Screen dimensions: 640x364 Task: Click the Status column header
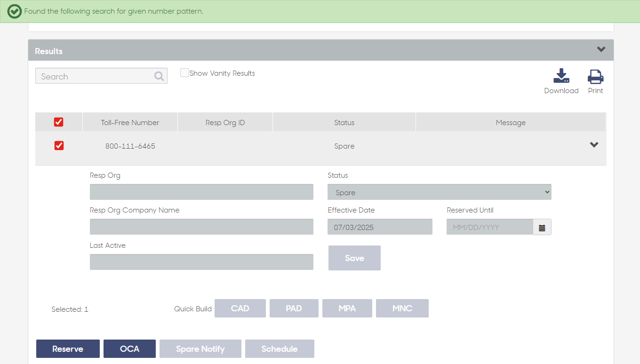(x=344, y=123)
